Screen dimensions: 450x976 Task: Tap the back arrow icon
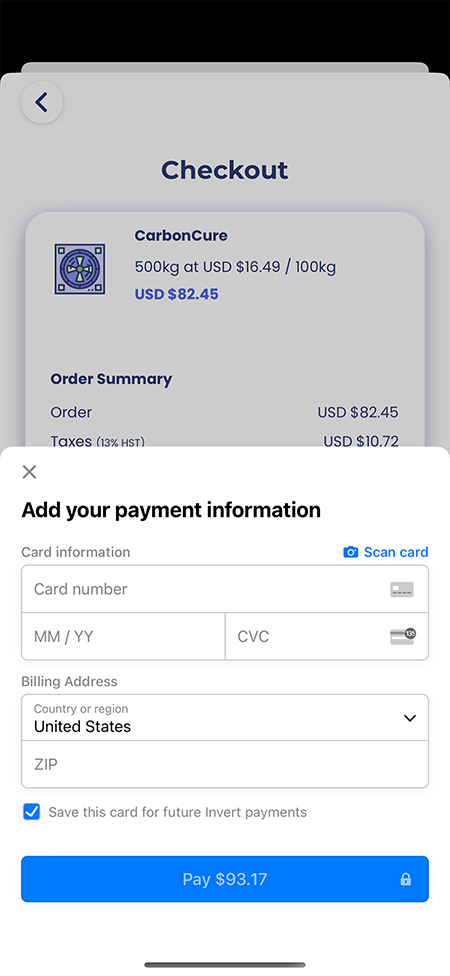tap(42, 102)
